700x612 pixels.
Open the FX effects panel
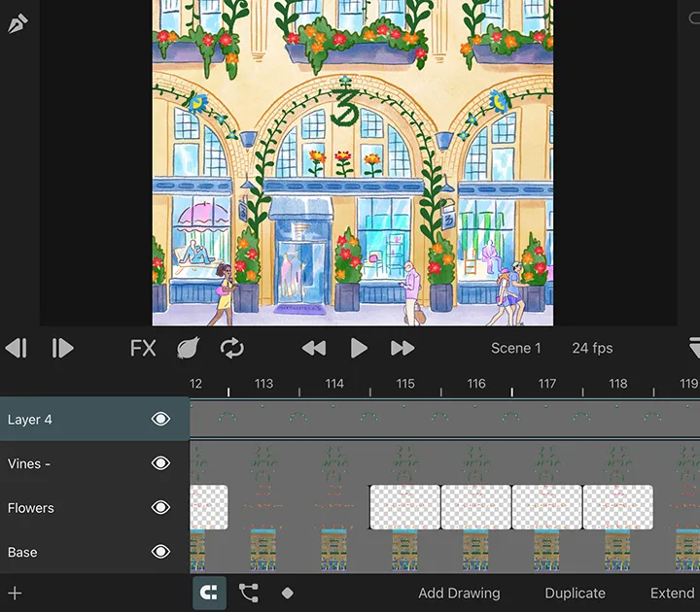[143, 348]
